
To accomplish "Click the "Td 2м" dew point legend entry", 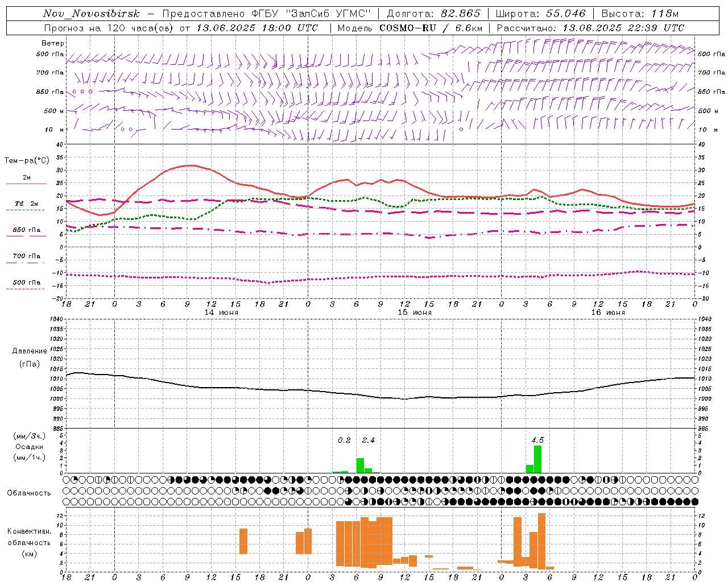I will pyautogui.click(x=26, y=203).
